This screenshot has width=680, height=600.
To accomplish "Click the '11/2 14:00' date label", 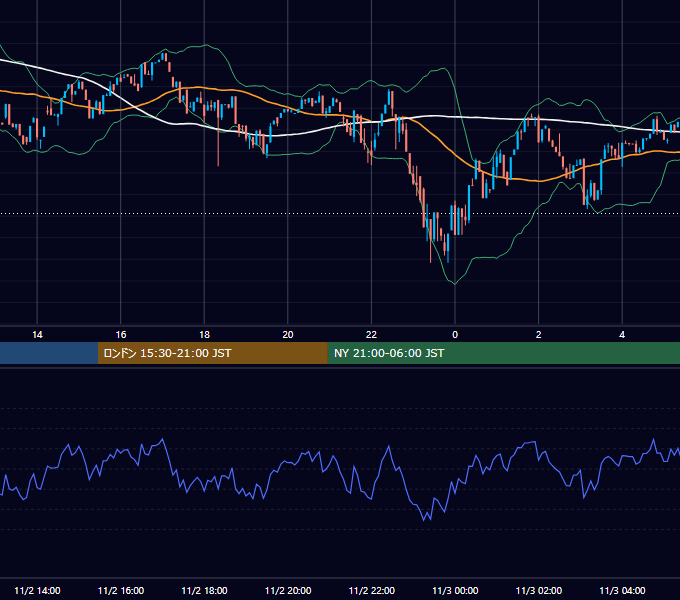I will [37, 590].
